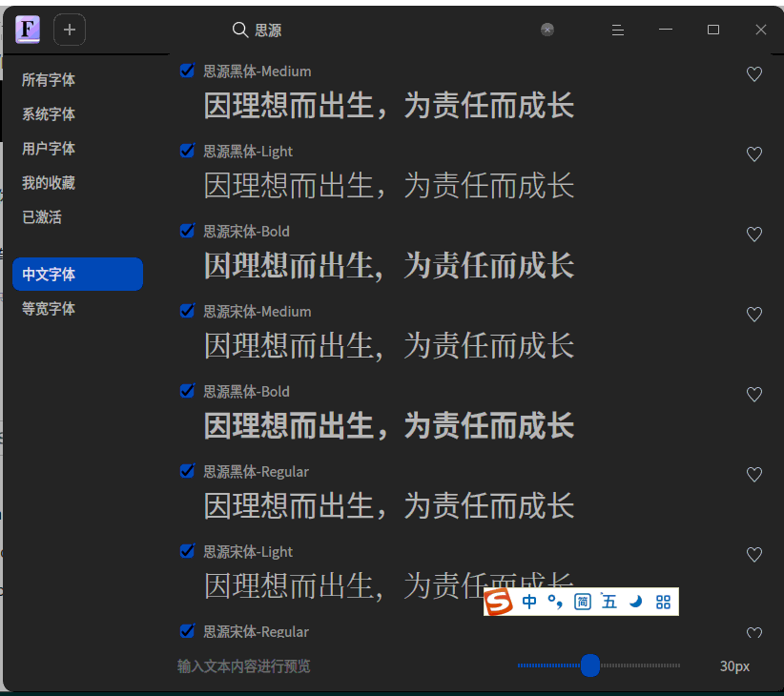Click the Sogou moon skin icon
The image size is (784, 696).
635,602
